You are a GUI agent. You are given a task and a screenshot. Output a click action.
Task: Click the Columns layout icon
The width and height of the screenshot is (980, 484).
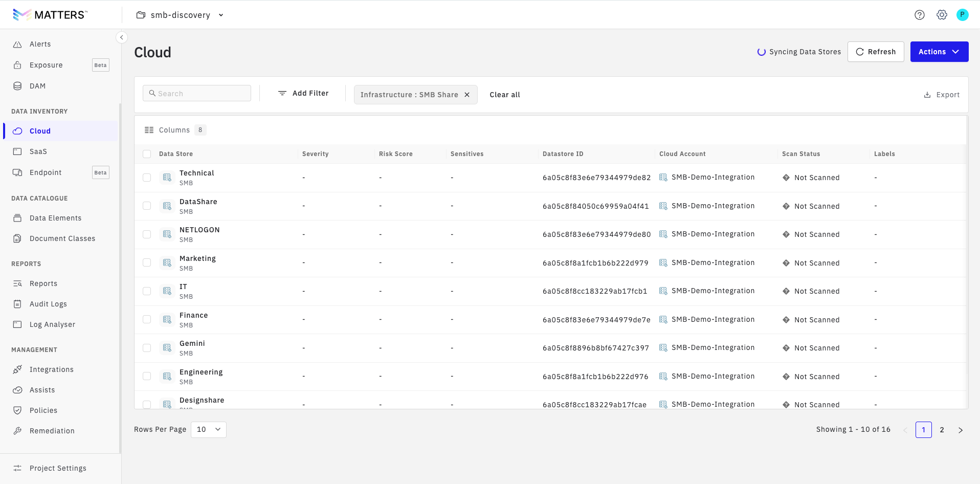pyautogui.click(x=149, y=130)
